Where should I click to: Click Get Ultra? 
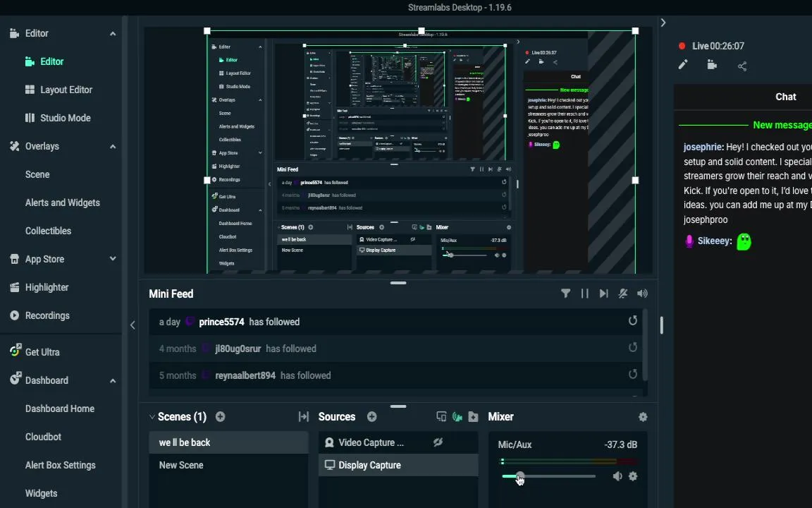pos(42,352)
